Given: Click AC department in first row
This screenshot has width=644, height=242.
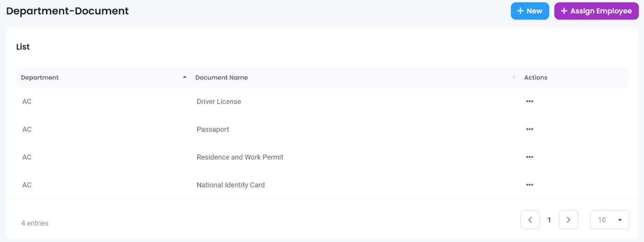Looking at the screenshot, I should click(x=27, y=101).
